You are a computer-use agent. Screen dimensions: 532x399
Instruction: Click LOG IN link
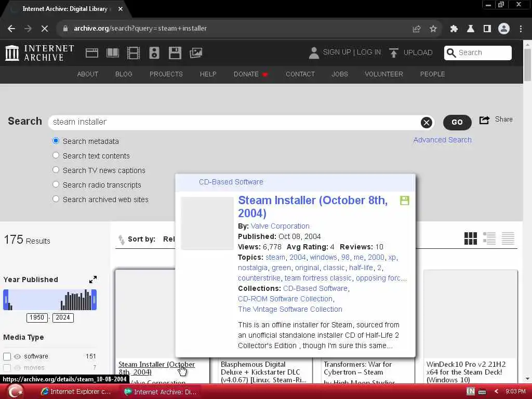click(x=368, y=52)
